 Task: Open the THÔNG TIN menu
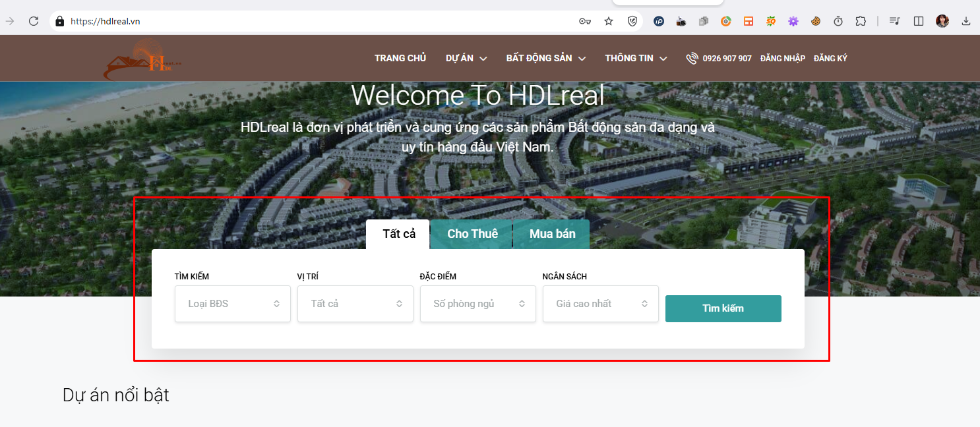[x=629, y=58]
